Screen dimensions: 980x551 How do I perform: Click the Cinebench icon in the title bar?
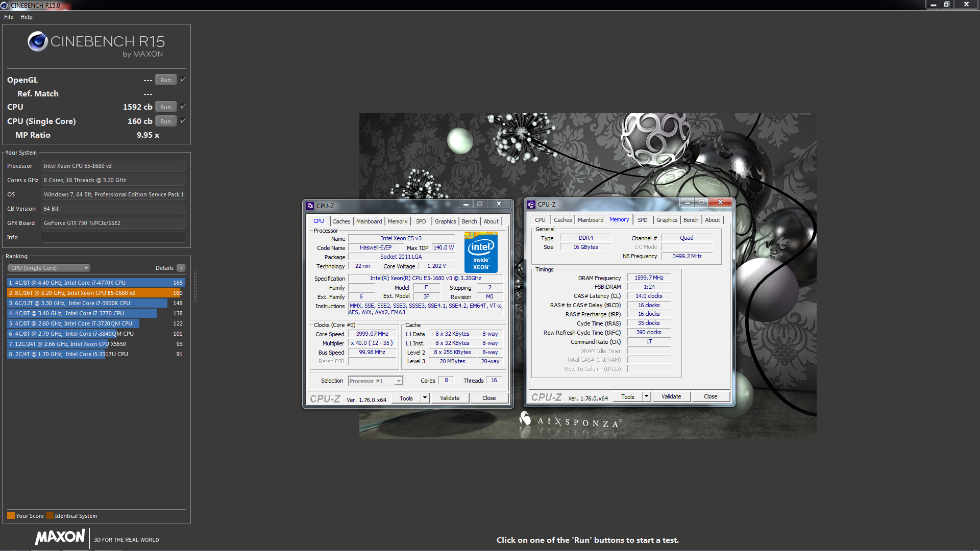[5, 5]
